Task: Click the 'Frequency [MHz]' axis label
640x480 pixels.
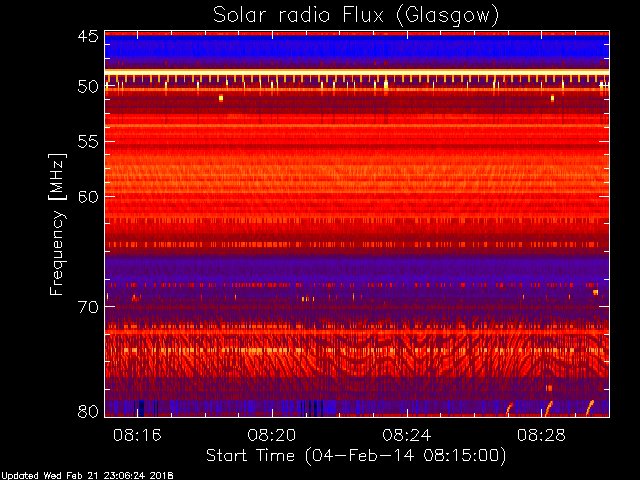Action: tap(57, 224)
